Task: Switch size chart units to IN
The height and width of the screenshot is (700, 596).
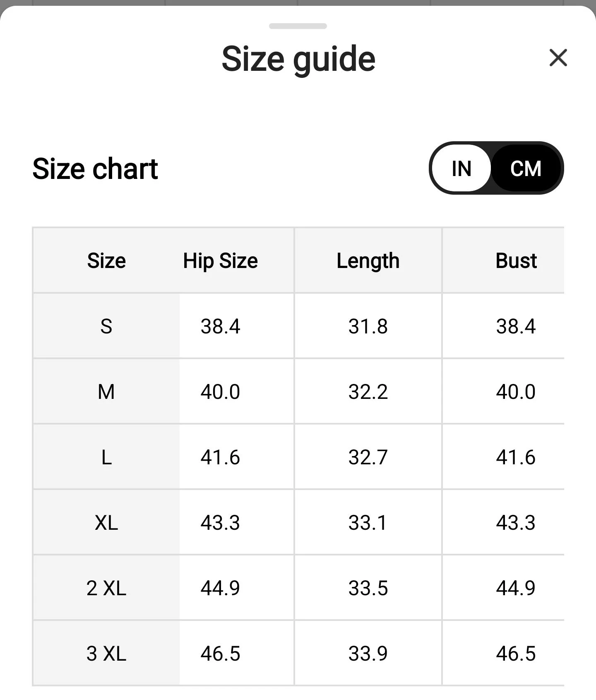Action: pyautogui.click(x=461, y=168)
